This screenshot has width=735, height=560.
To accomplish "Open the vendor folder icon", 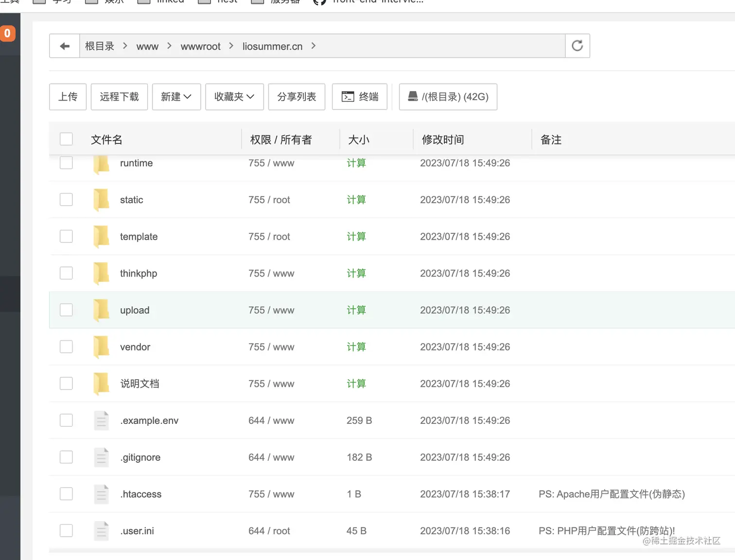I will 101,347.
